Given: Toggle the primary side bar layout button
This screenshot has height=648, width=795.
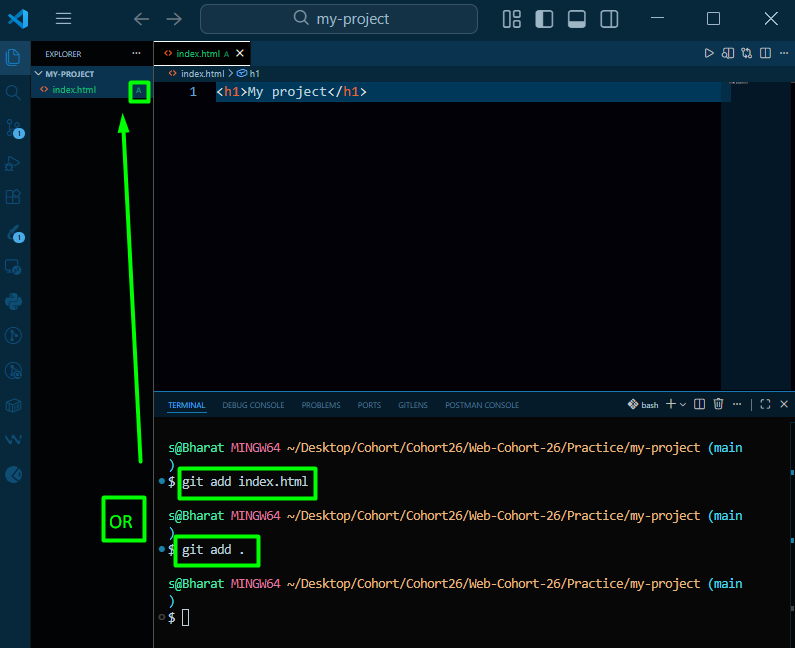Looking at the screenshot, I should tap(544, 19).
